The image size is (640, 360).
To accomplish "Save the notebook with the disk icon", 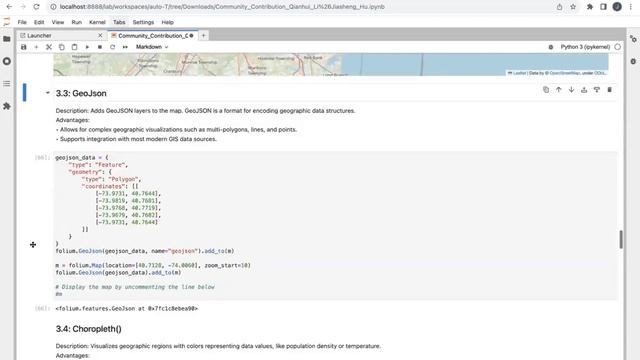I will [x=24, y=47].
